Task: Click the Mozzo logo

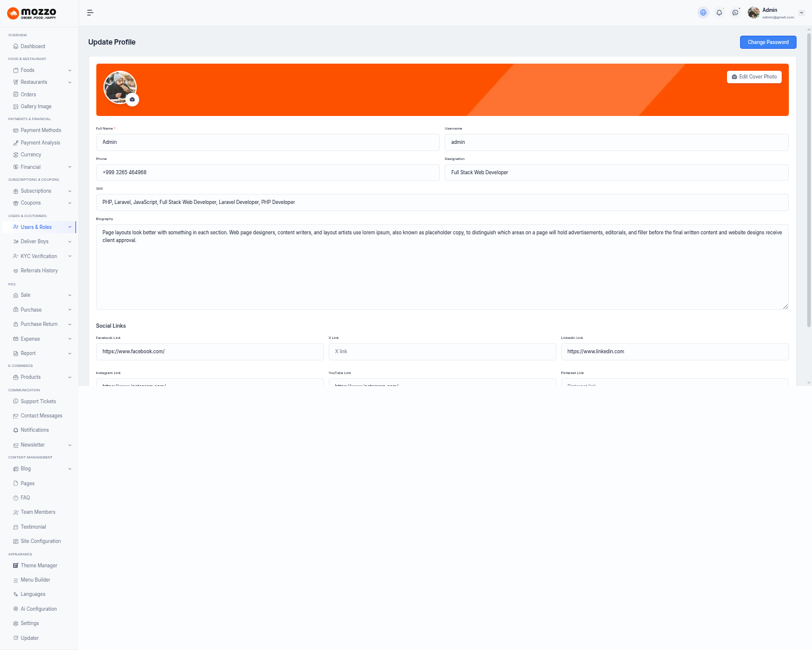Action: coord(32,13)
